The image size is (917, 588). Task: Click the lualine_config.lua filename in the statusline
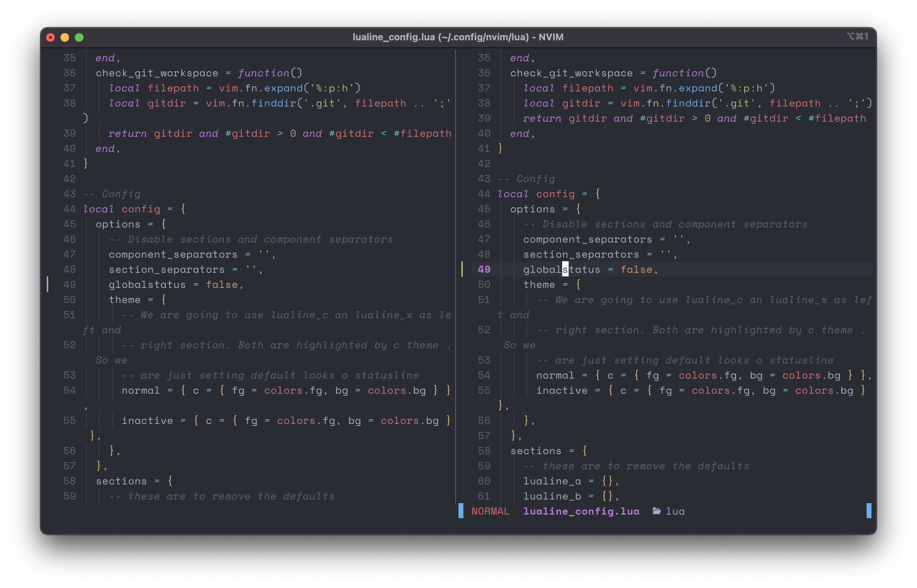581,512
